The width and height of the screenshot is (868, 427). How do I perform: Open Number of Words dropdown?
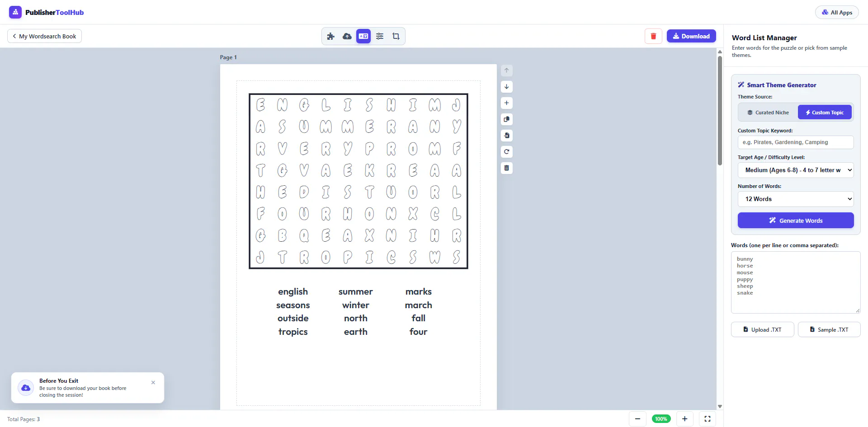point(796,199)
